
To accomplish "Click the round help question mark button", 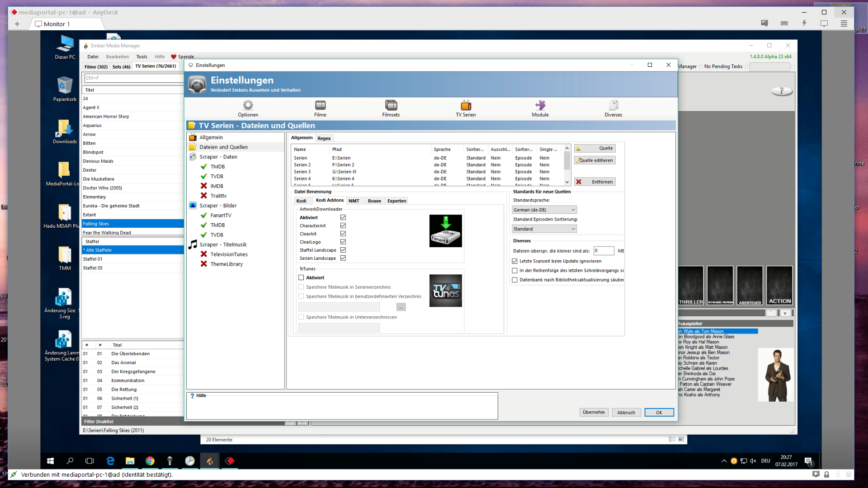I will (x=782, y=91).
